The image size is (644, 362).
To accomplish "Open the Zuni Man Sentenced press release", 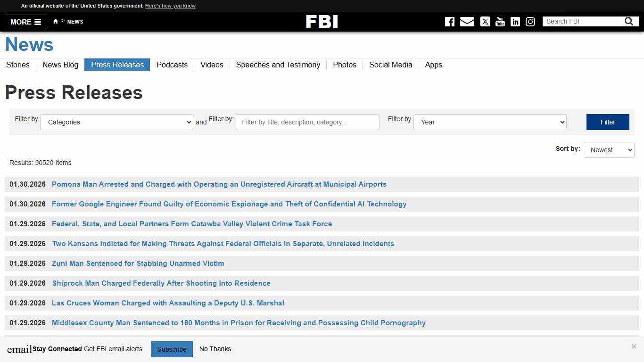I will pyautogui.click(x=138, y=263).
